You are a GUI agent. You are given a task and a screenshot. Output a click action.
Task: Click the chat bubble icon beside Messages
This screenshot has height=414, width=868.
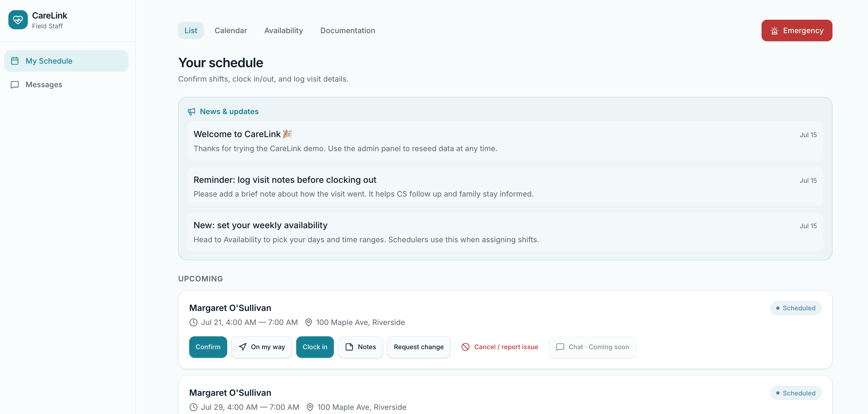pyautogui.click(x=15, y=85)
